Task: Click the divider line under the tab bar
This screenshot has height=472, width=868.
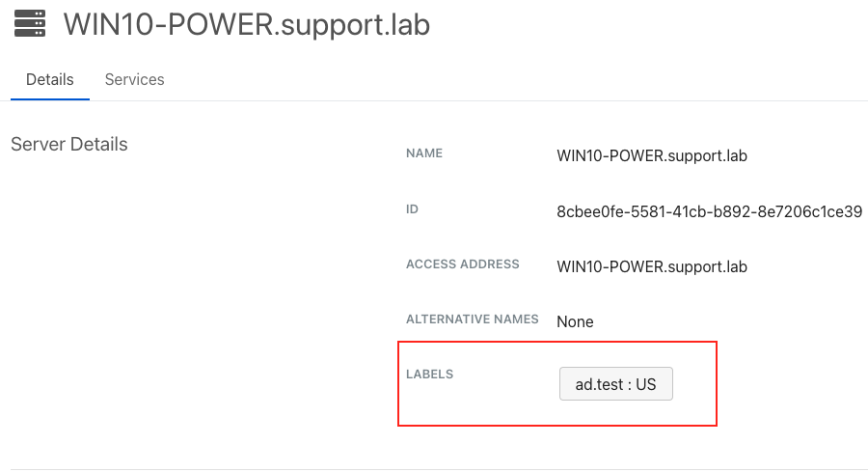Action: click(x=482, y=100)
